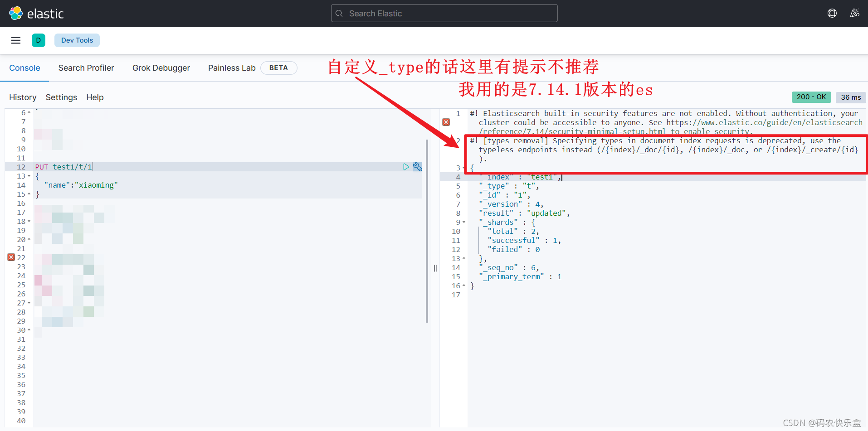Switch to the Painless Lab tab
Screen dimensions: 868x431
pos(232,68)
